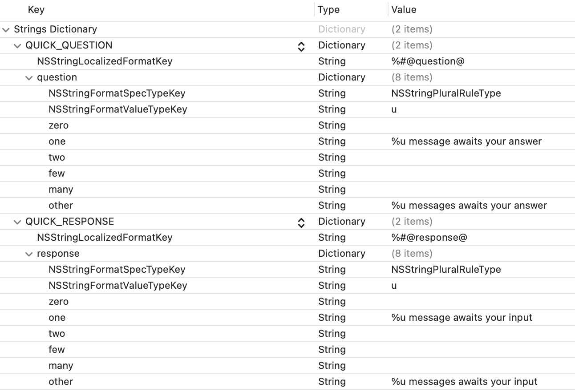Viewport: 575px width, 392px height.
Task: Collapse the QUICK_RESPONSE dictionary
Action: [17, 222]
